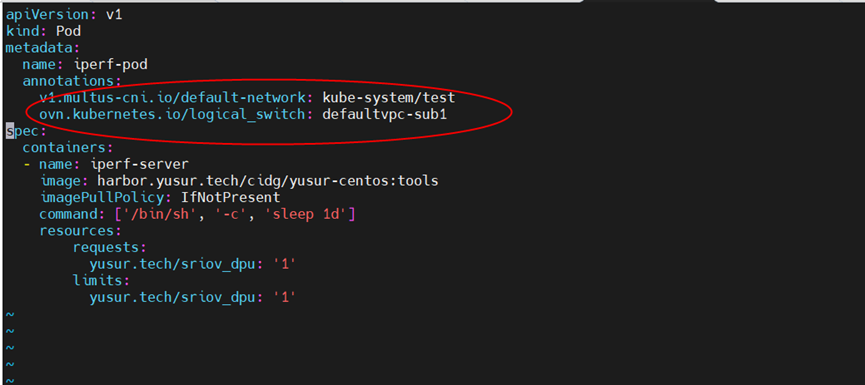Image resolution: width=865 pixels, height=385 pixels.
Task: Click the highlighted spec cursor
Action: click(9, 131)
